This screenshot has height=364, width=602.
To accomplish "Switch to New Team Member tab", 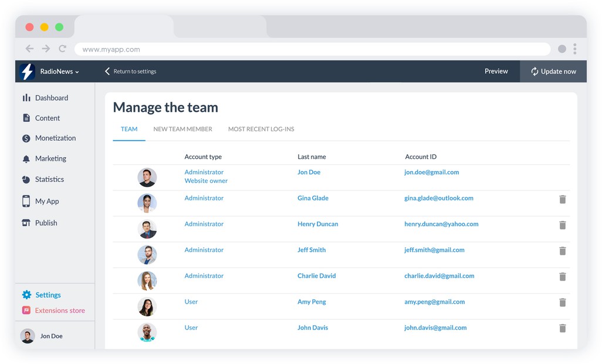I will (182, 129).
